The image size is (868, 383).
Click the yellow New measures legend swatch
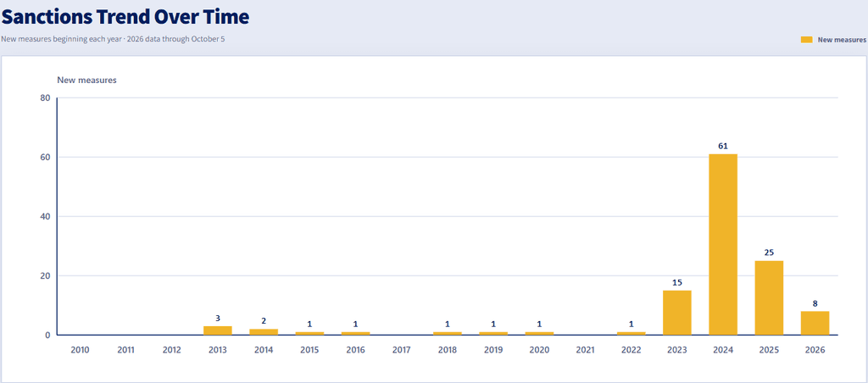point(807,40)
